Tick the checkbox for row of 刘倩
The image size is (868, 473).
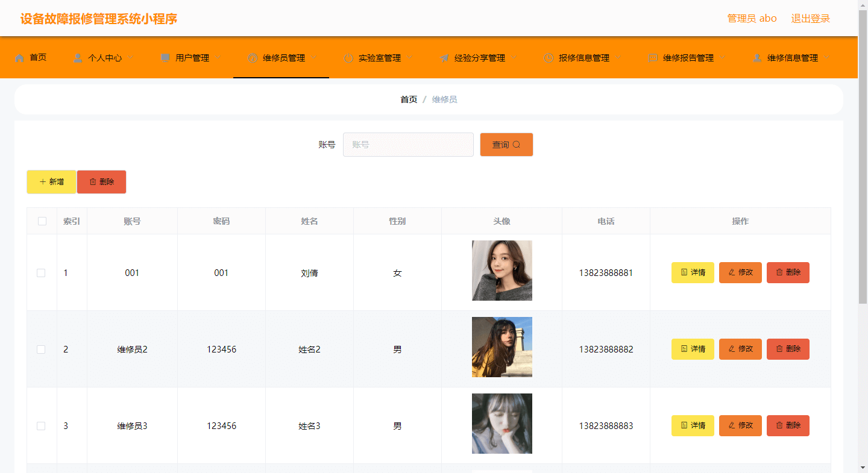pos(41,272)
